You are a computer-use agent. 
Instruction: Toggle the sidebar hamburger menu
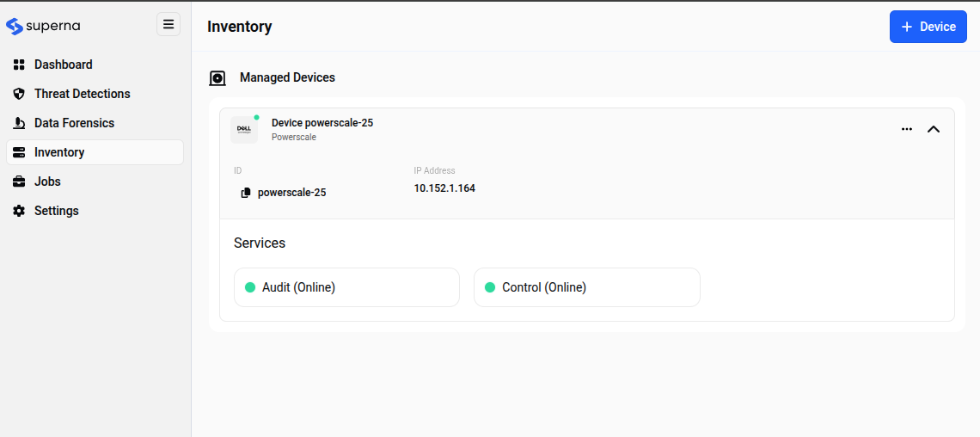click(x=168, y=25)
